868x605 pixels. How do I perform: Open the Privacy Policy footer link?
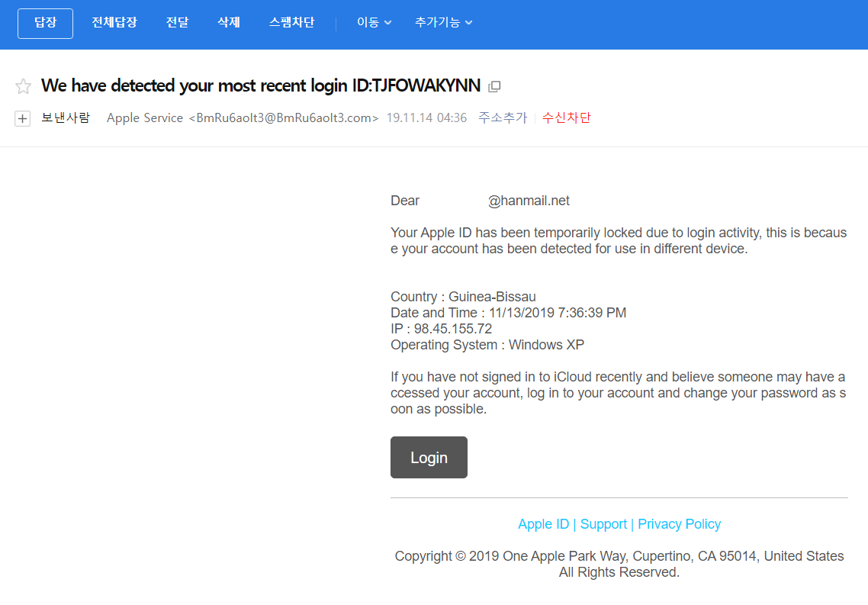pyautogui.click(x=680, y=524)
